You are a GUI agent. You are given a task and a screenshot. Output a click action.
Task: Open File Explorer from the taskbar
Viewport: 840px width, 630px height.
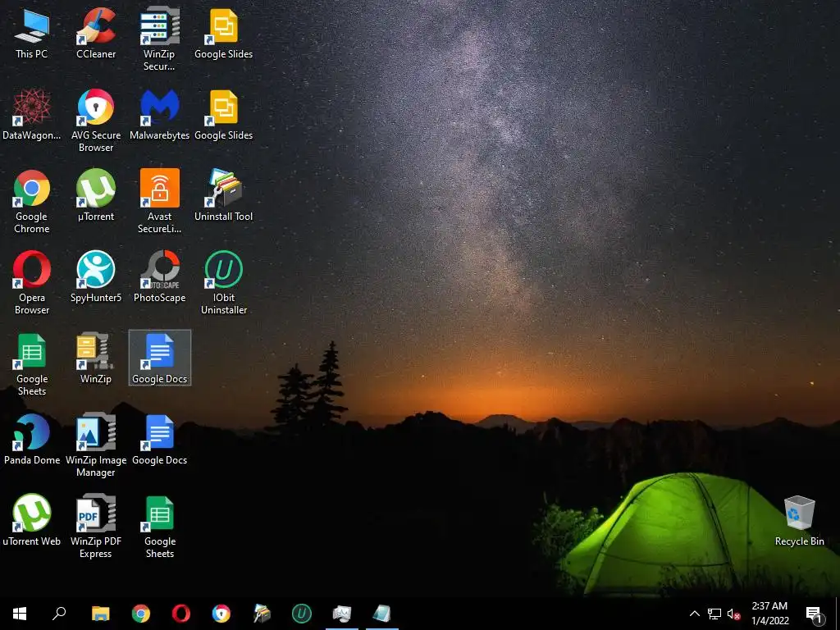[100, 614]
